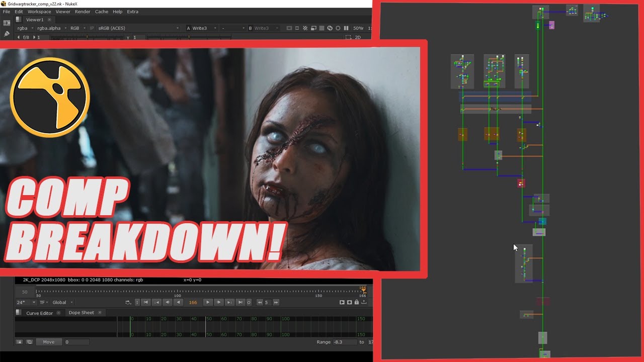Toggle the IP input process button
Image resolution: width=644 pixels, height=362 pixels.
pyautogui.click(x=92, y=28)
